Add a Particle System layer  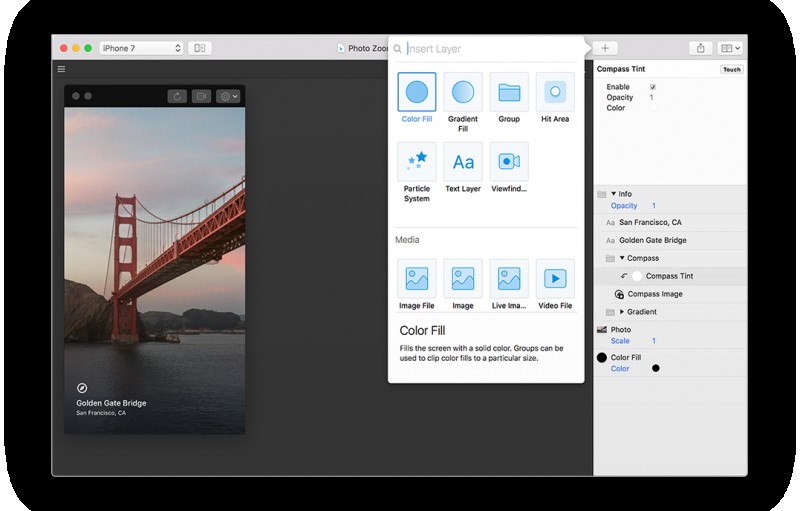coord(416,161)
